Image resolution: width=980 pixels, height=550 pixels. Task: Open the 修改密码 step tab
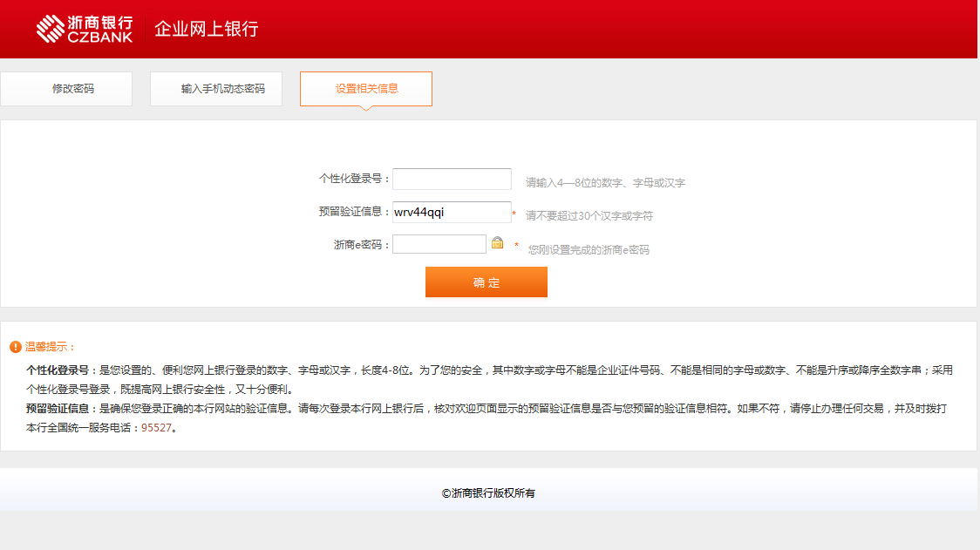(x=66, y=89)
